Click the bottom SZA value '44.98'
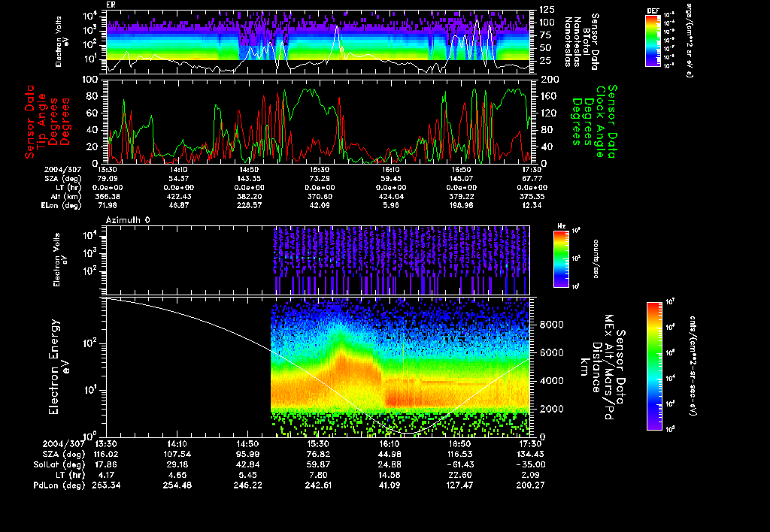Screen dimensions: 770x532 click(x=389, y=455)
